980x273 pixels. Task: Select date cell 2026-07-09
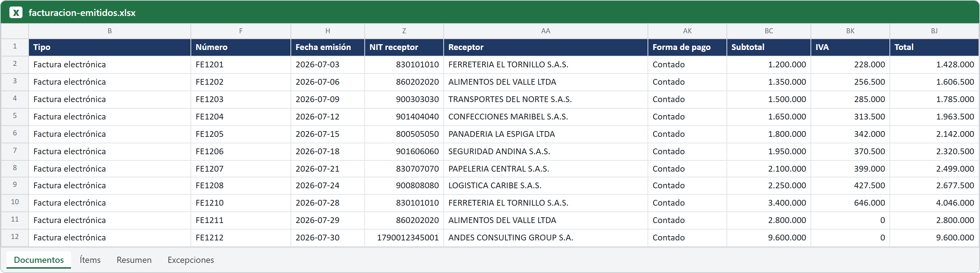(x=327, y=99)
